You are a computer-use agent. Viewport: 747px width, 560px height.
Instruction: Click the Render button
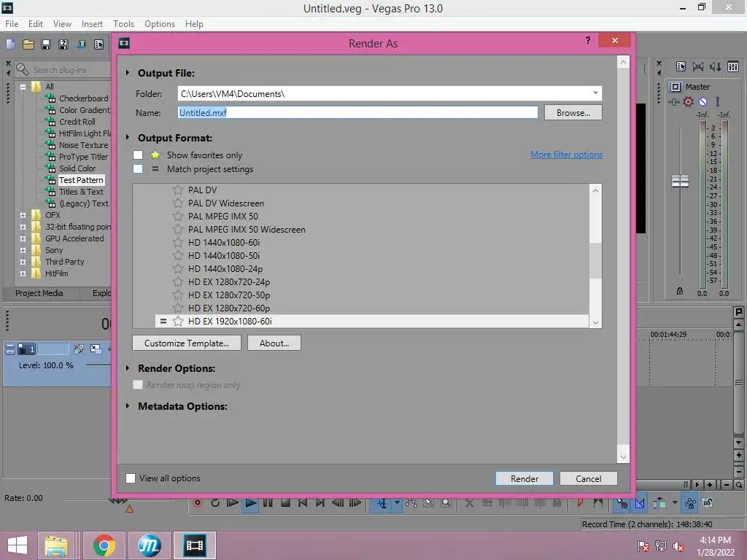(524, 478)
